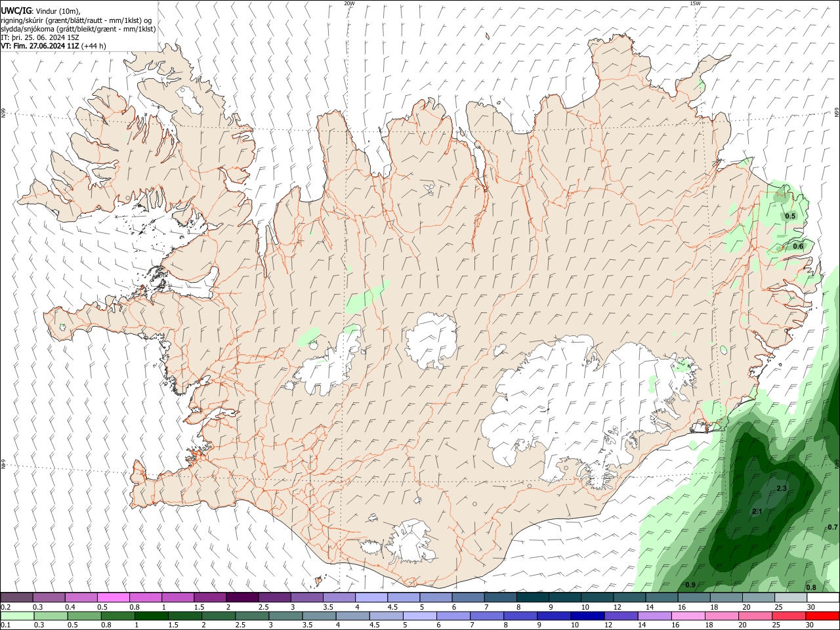
Task: Pick the lavender 4 swatch in upper legend
Action: click(371, 597)
